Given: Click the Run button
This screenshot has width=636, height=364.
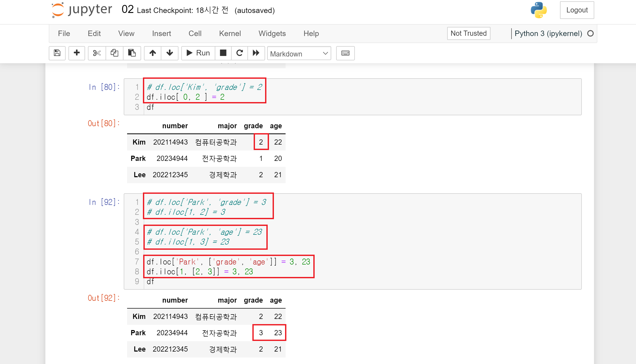Looking at the screenshot, I should tap(198, 53).
